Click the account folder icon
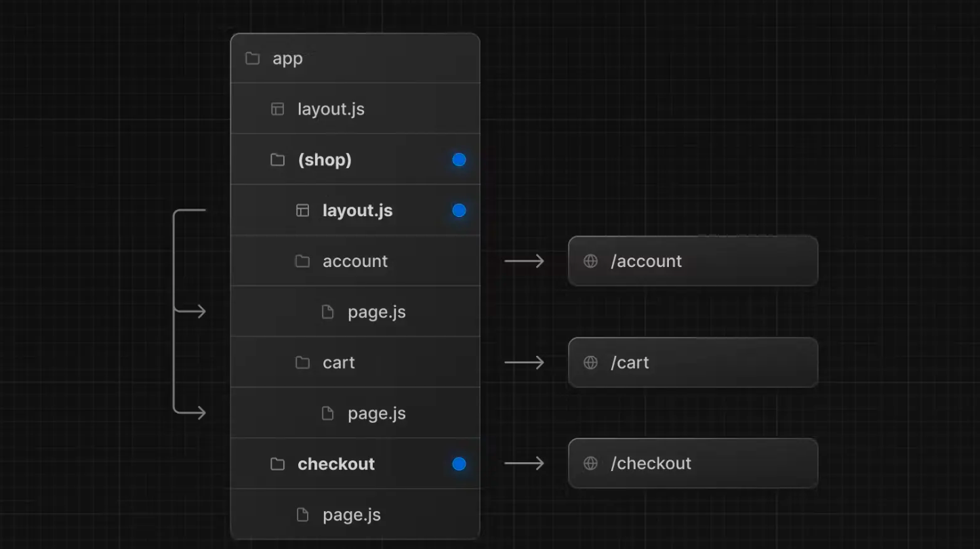This screenshot has width=980, height=549. pyautogui.click(x=302, y=261)
